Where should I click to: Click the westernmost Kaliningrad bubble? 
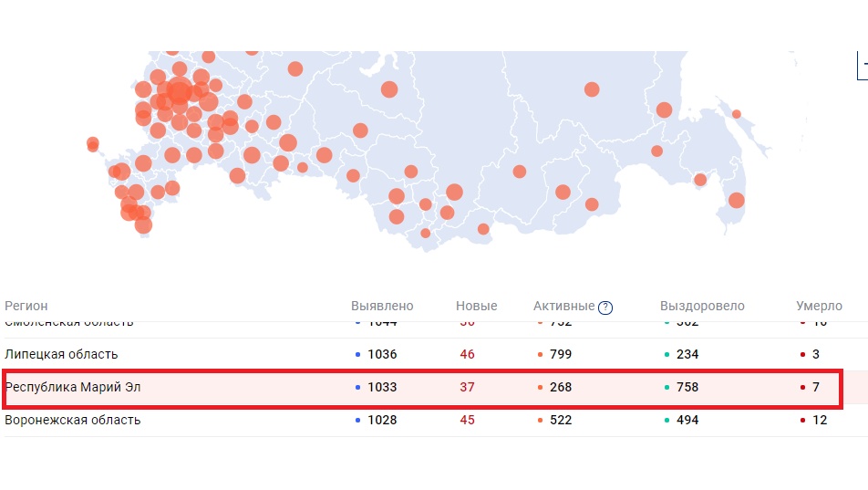pos(92,143)
